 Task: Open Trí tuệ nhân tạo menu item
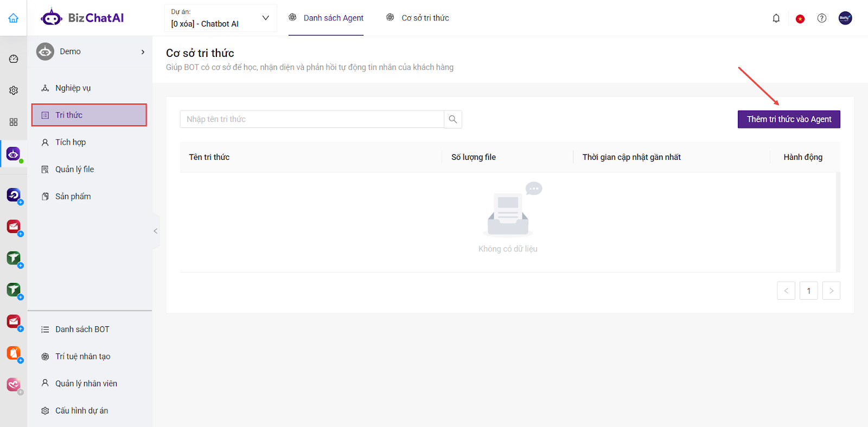pyautogui.click(x=89, y=357)
